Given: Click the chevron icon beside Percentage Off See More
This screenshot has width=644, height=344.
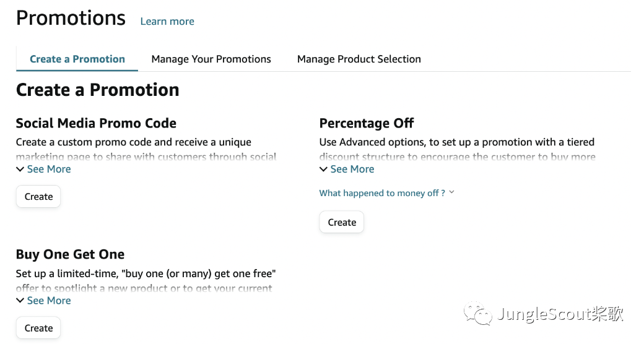Looking at the screenshot, I should (324, 169).
